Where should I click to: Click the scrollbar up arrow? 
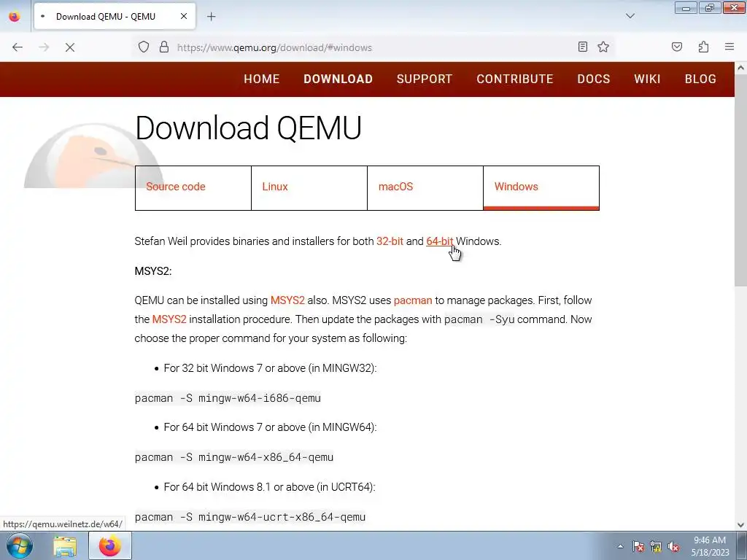[740, 68]
